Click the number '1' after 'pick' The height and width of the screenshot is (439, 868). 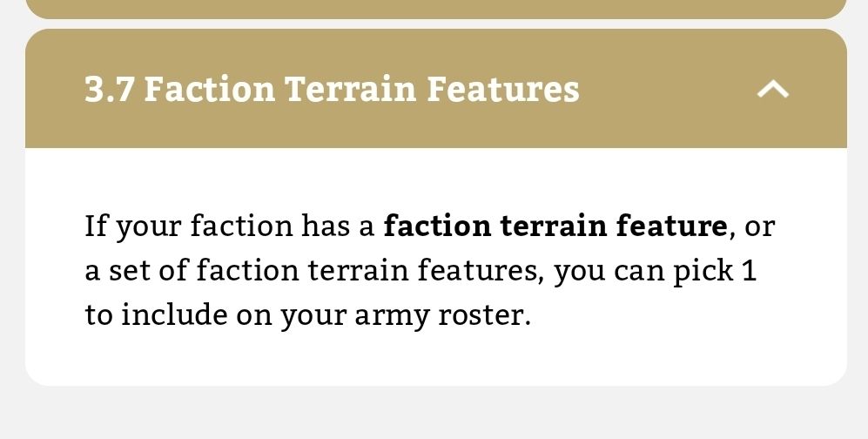(748, 271)
